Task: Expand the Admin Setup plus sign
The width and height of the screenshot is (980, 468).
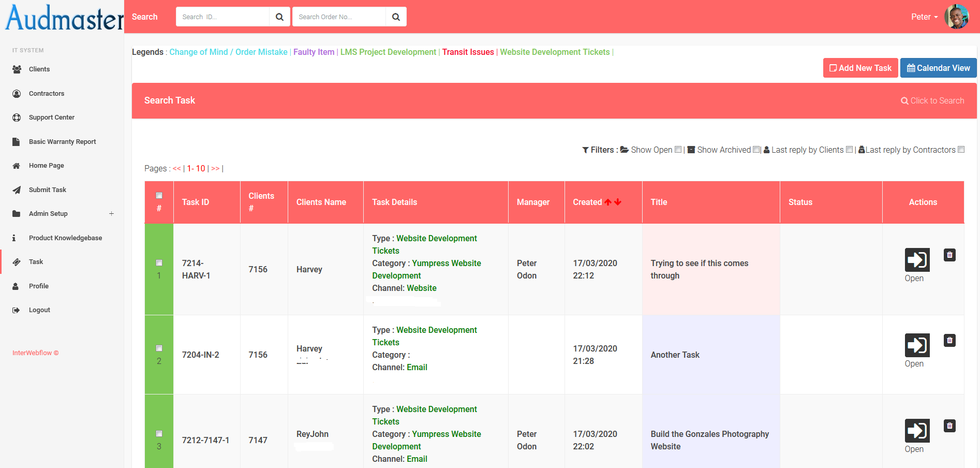Action: click(111, 214)
